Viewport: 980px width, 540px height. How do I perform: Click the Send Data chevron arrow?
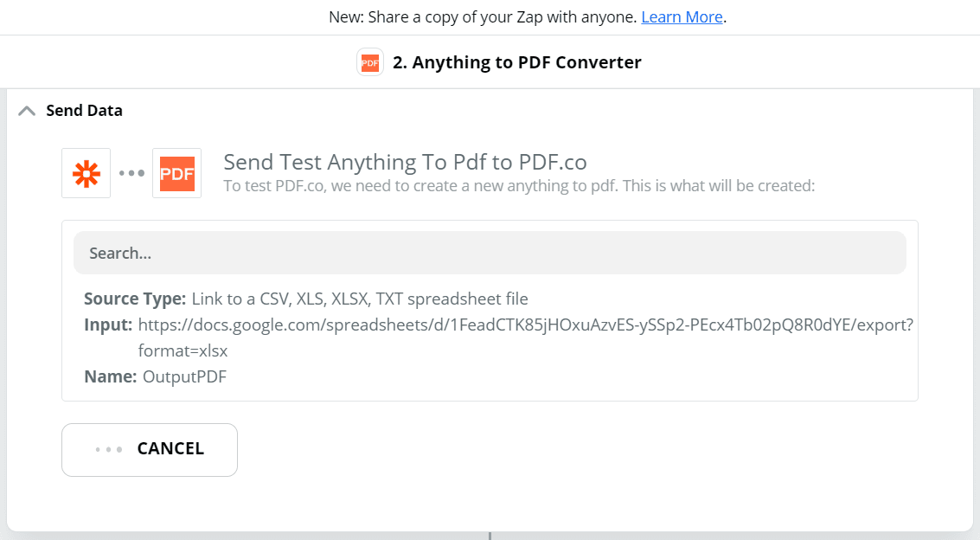(26, 110)
